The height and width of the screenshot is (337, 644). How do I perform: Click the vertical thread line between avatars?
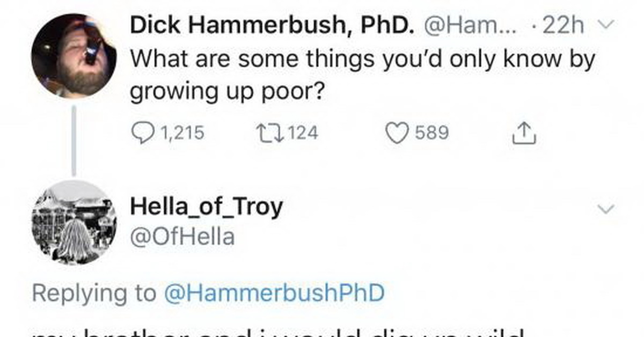[74, 141]
